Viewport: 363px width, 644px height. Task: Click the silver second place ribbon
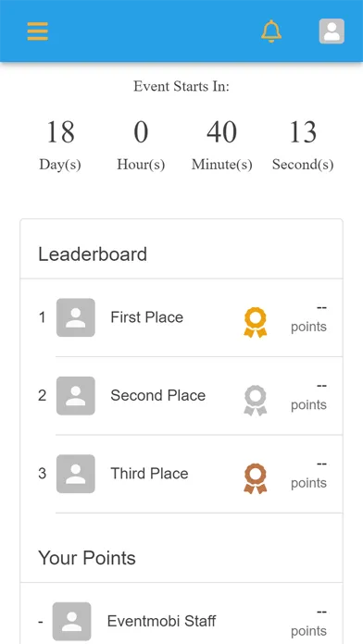tap(256, 401)
